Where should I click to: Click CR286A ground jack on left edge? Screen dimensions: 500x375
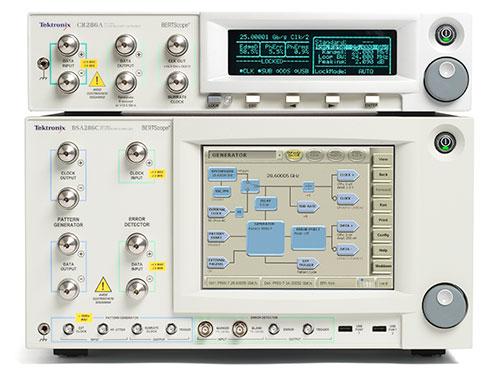[x=43, y=63]
